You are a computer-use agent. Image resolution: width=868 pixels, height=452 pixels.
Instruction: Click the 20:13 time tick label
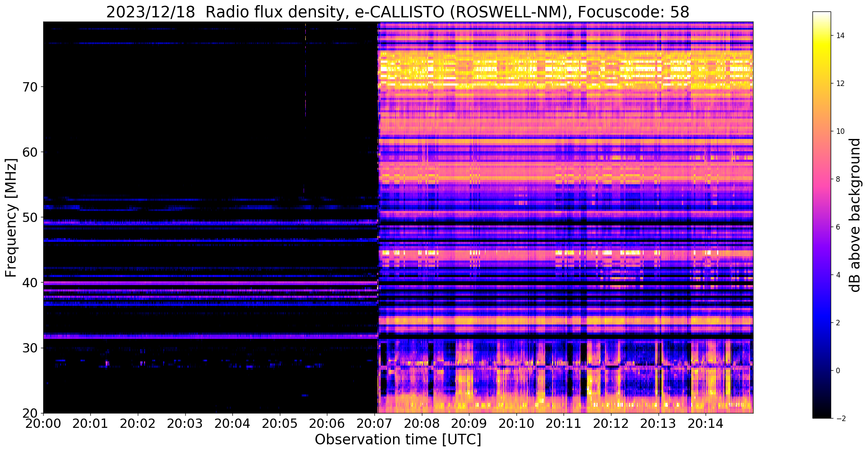tap(658, 423)
